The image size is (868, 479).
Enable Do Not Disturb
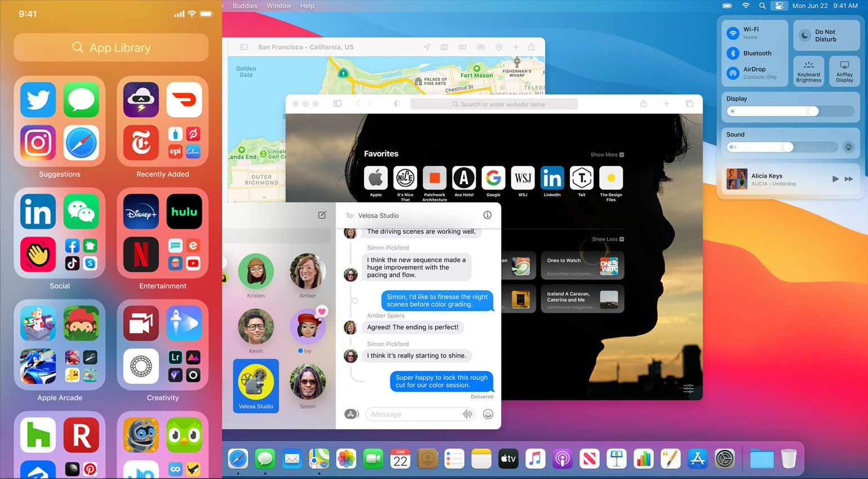(805, 36)
